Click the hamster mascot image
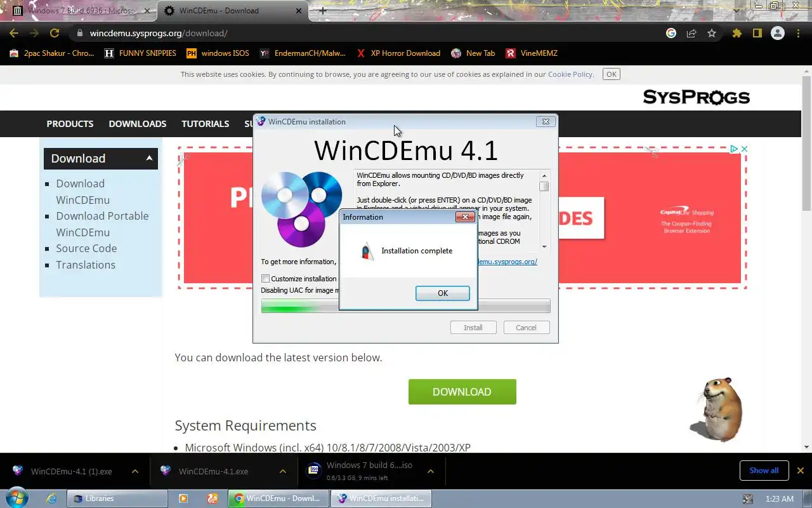The width and height of the screenshot is (812, 508). 716,409
